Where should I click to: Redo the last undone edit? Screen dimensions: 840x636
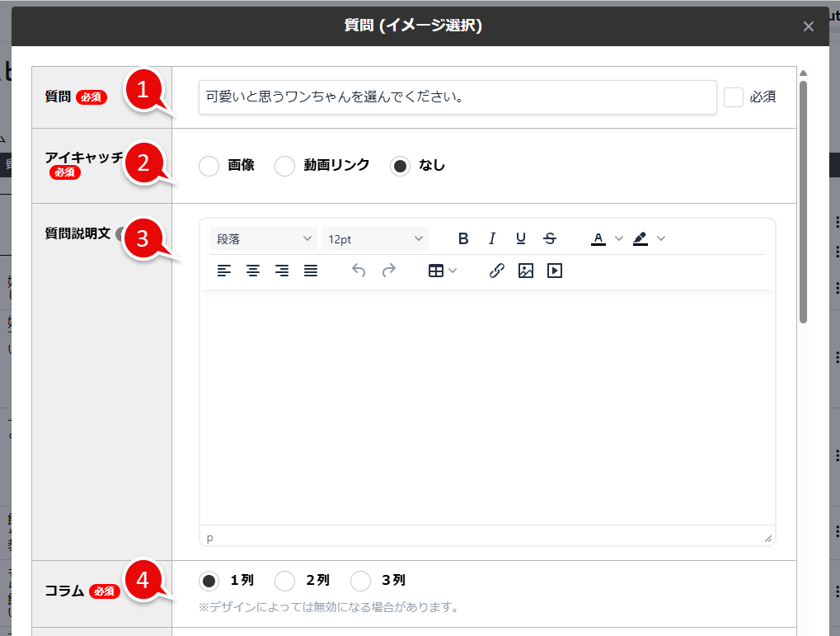pyautogui.click(x=387, y=270)
